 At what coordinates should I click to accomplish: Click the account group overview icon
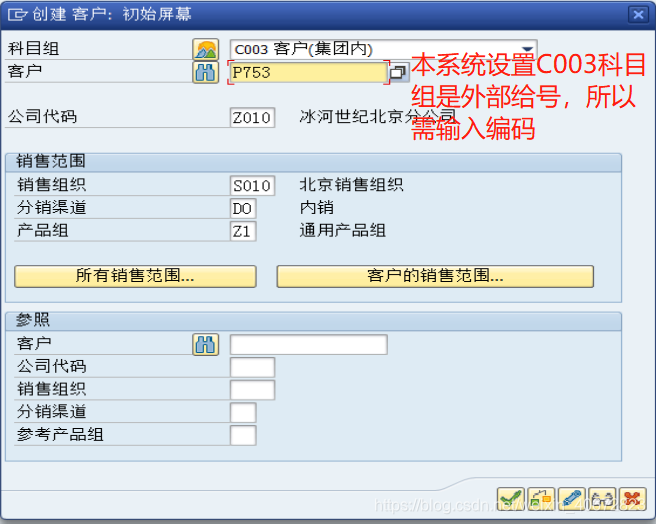point(541,500)
